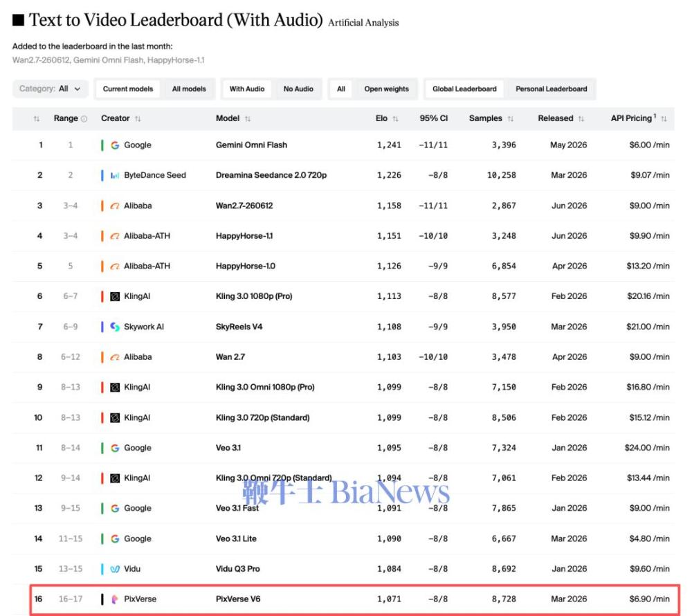Click KlingAI logo in Kling 3.0 1080p (Pro) row

click(115, 296)
